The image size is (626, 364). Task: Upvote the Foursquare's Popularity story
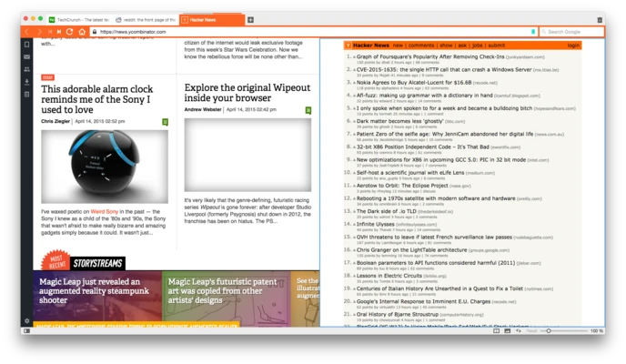pyautogui.click(x=354, y=57)
